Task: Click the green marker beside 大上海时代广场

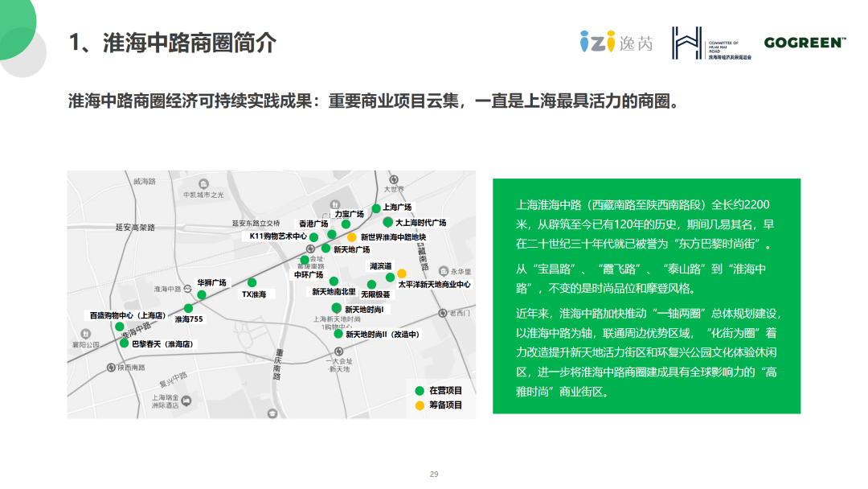Action: pyautogui.click(x=388, y=222)
